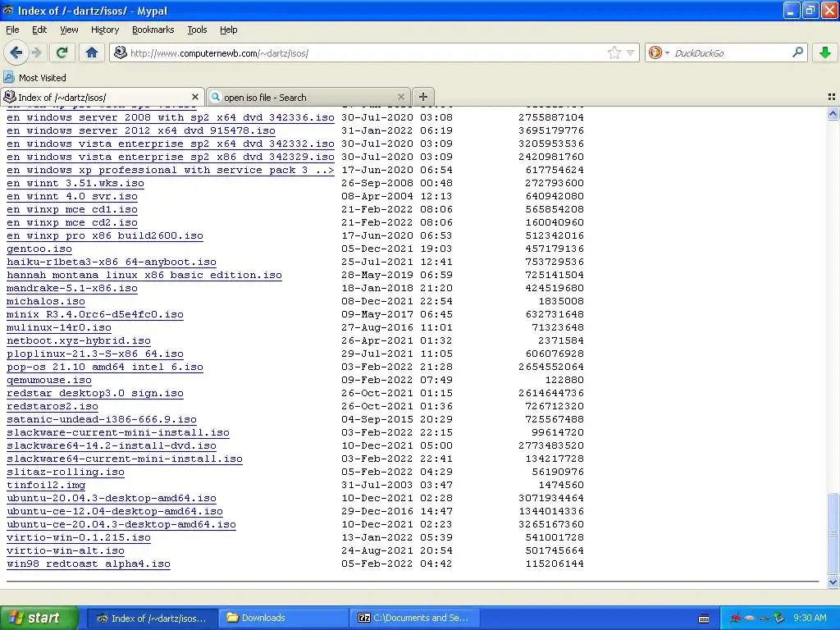Click en_winnt_4.0_svr.iso link

[72, 197]
